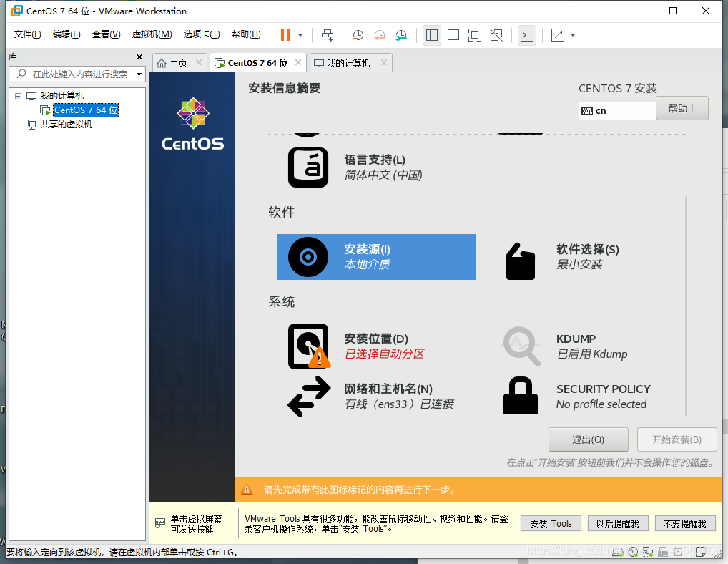728x564 pixels.
Task: Open the power options dropdown arrow
Action: [x=300, y=35]
